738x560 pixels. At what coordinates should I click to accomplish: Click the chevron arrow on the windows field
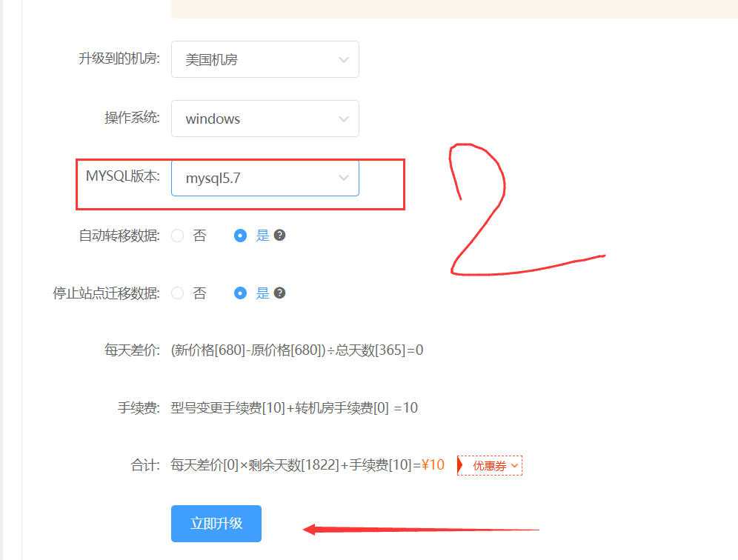click(343, 119)
